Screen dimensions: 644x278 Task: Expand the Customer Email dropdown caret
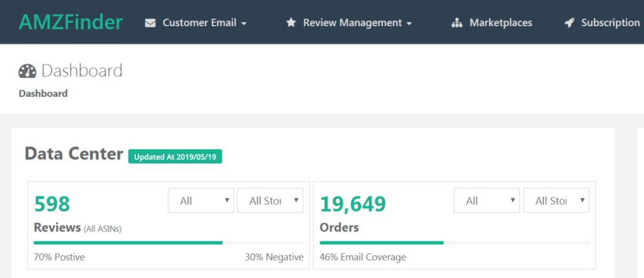coord(244,23)
